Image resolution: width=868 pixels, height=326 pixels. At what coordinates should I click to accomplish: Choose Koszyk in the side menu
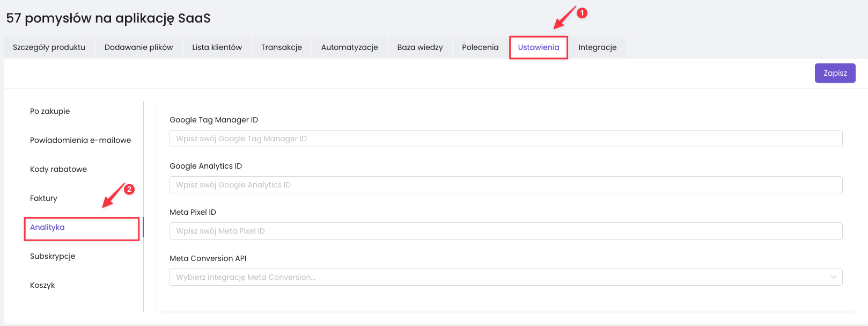pos(42,285)
